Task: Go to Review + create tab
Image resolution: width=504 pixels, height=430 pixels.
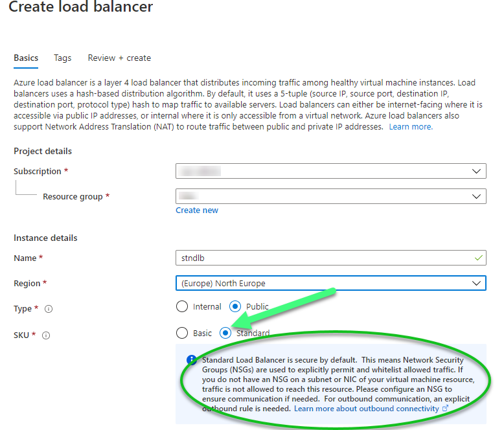Action: click(x=119, y=58)
